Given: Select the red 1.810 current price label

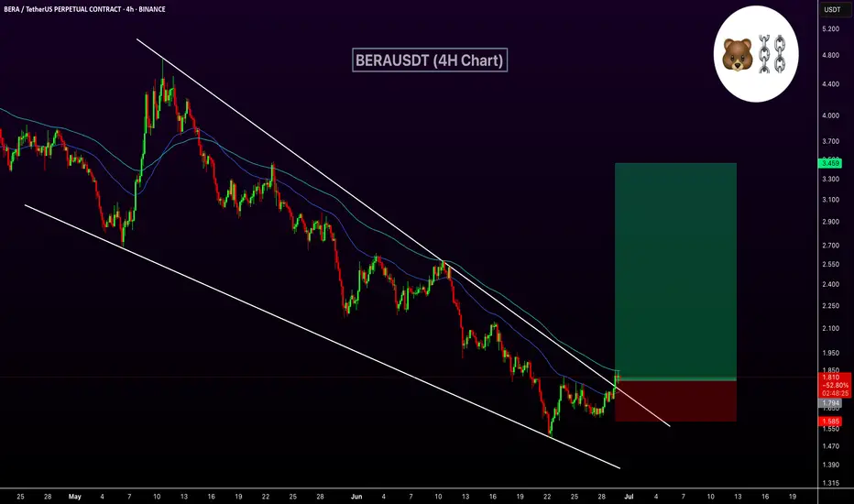Looking at the screenshot, I should 830,377.
